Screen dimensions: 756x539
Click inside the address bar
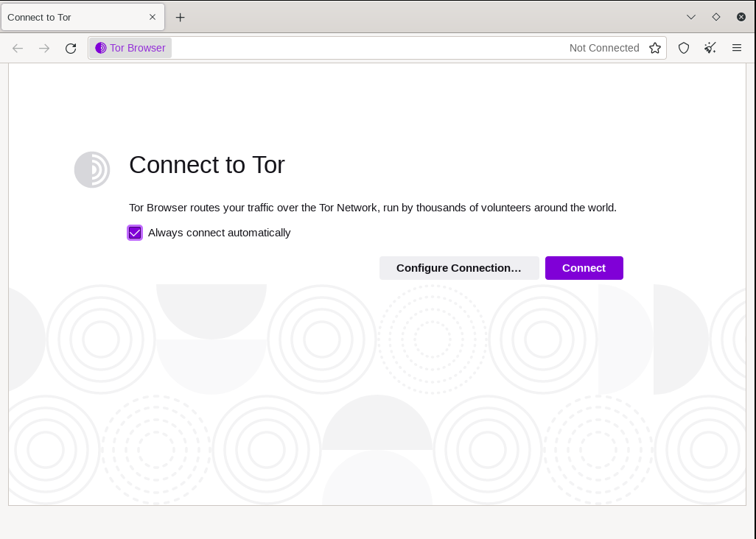coord(368,48)
